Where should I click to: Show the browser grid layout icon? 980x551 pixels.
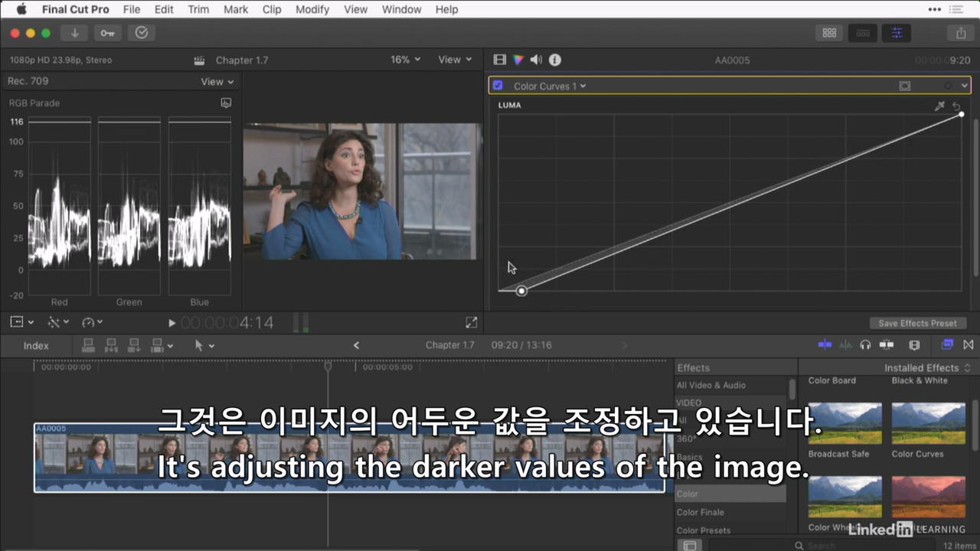tap(829, 33)
